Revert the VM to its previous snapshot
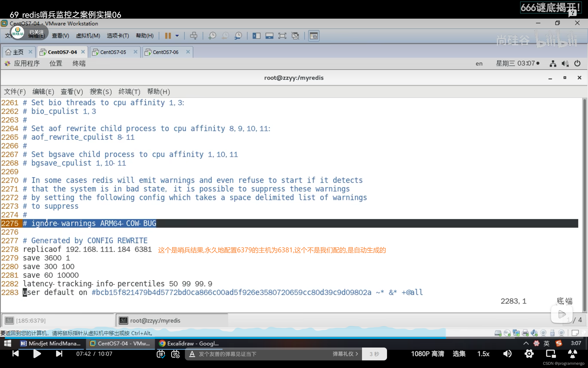This screenshot has width=588, height=368. coord(225,36)
